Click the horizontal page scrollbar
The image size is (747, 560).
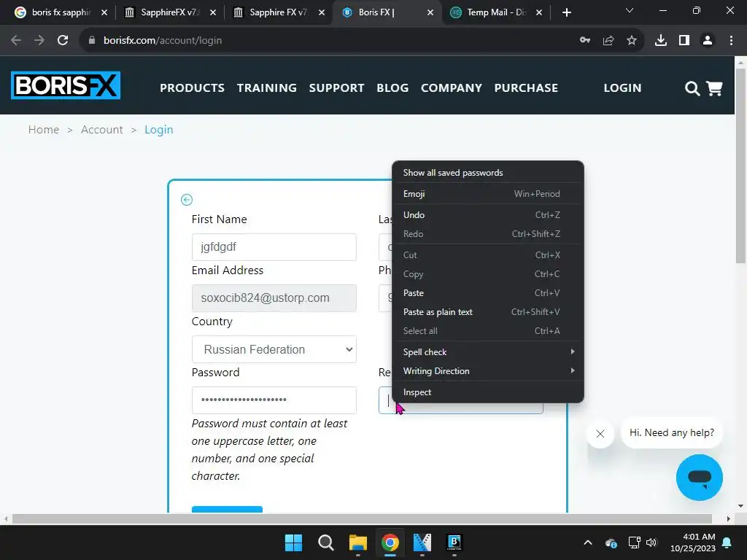tap(362, 518)
